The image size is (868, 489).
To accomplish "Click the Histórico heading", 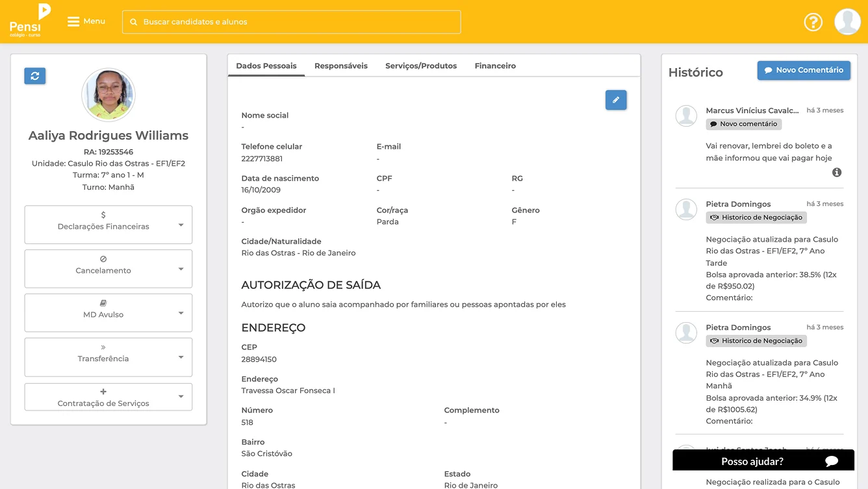I will (x=696, y=72).
